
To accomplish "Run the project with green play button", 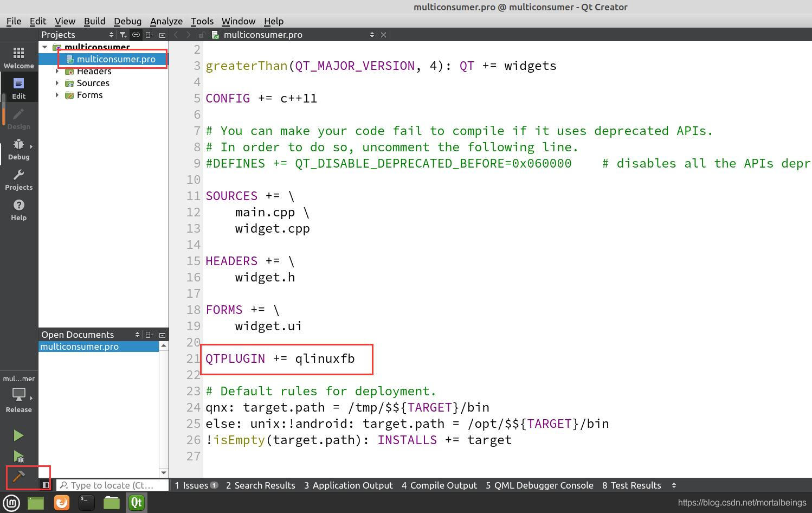I will (x=18, y=435).
